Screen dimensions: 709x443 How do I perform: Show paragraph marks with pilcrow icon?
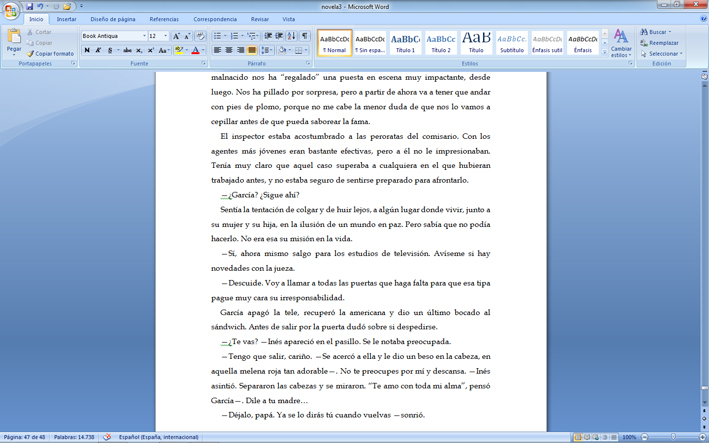point(305,36)
